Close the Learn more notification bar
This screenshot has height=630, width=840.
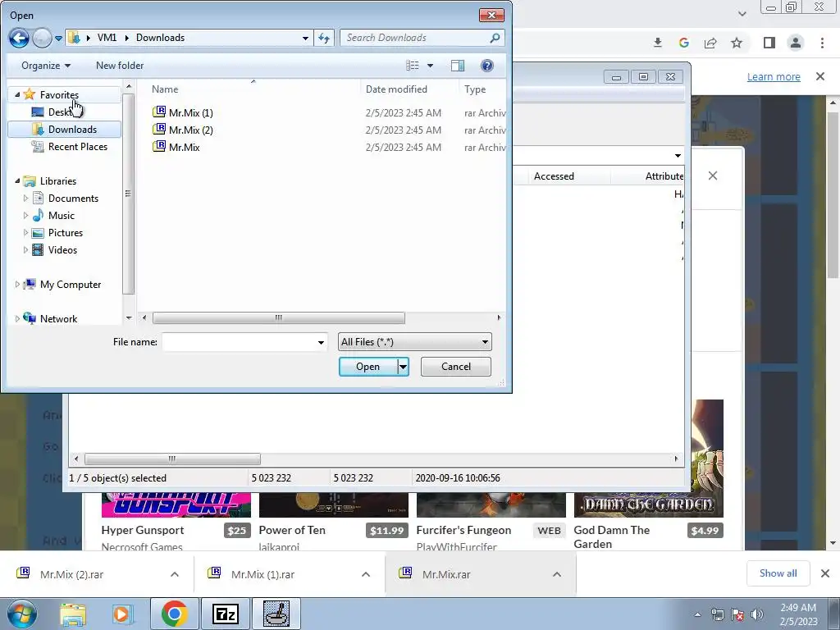tap(820, 76)
